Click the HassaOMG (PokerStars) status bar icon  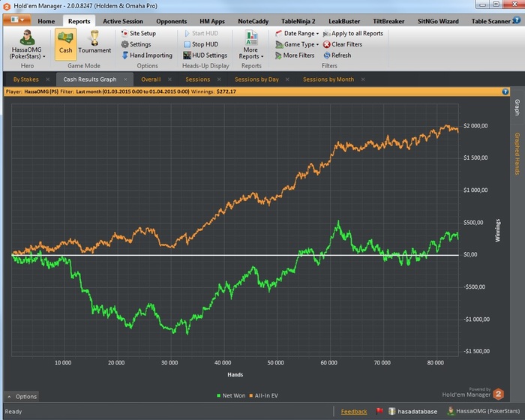pos(451,410)
